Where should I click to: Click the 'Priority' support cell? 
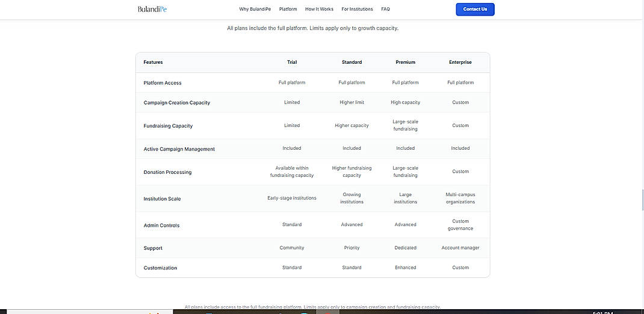coord(352,248)
